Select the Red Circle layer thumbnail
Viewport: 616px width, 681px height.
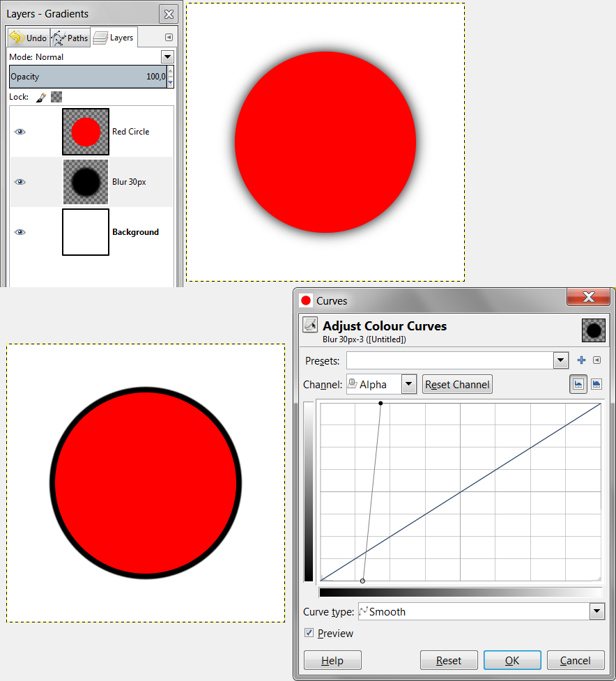[x=86, y=132]
